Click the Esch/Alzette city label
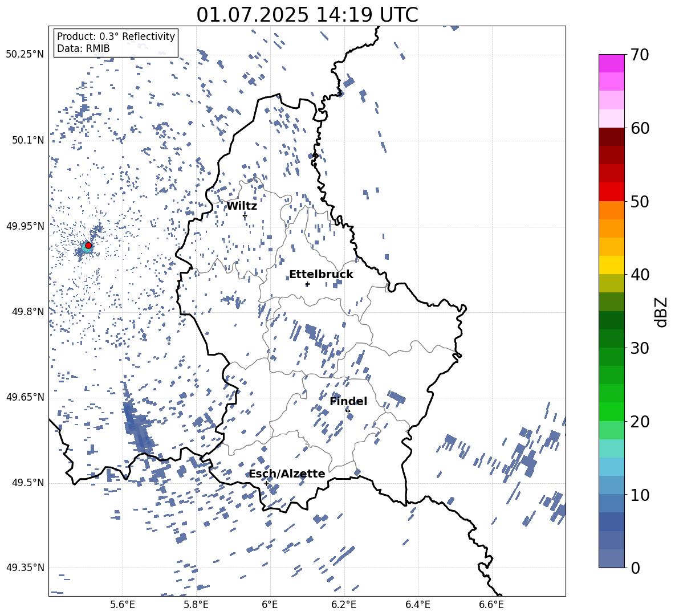Viewport: 675px width, 616px height. [287, 474]
